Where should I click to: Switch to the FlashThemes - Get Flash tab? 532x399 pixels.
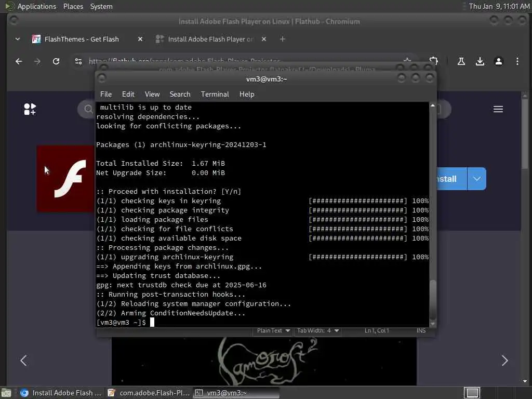click(82, 39)
